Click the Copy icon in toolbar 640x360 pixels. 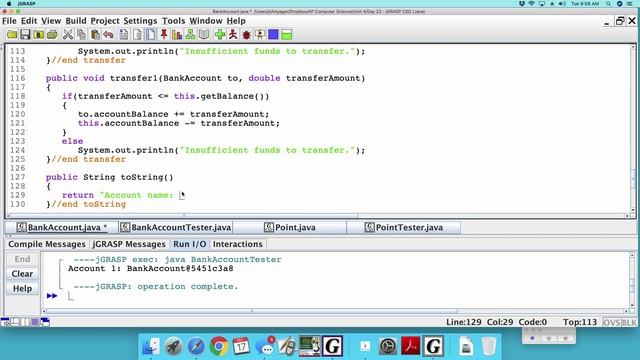(x=81, y=35)
